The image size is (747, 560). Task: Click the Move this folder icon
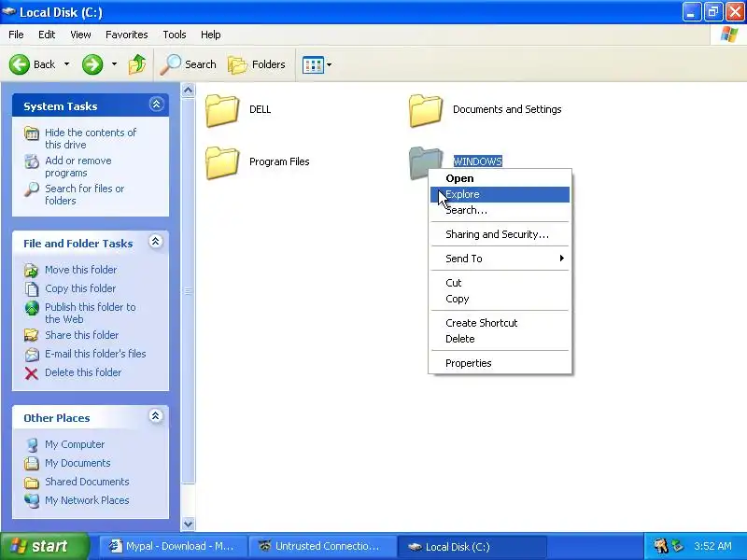pos(32,271)
